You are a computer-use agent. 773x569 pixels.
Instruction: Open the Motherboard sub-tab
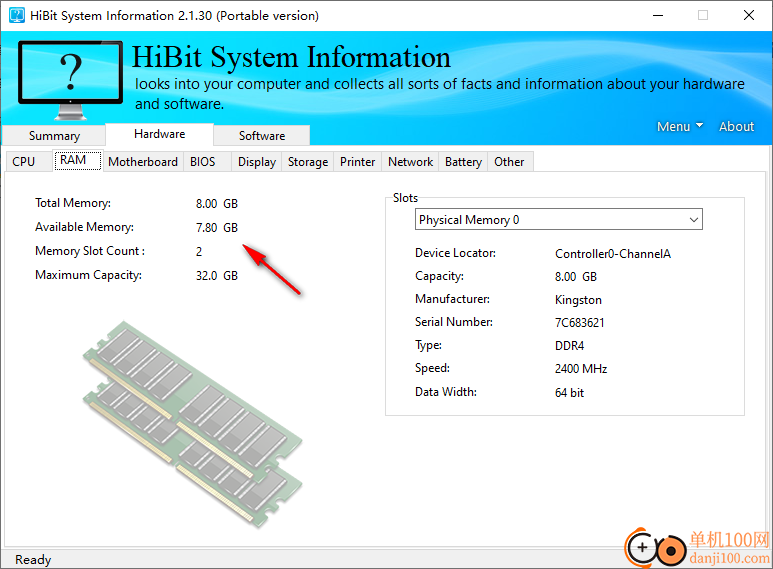[143, 162]
